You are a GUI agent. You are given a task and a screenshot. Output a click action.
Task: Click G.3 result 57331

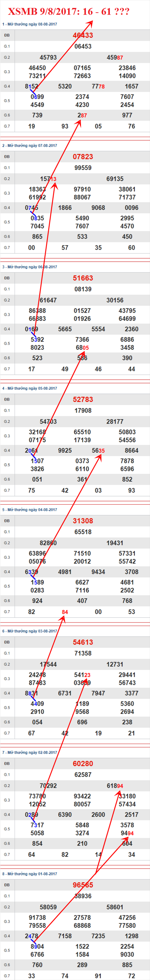pos(127,553)
